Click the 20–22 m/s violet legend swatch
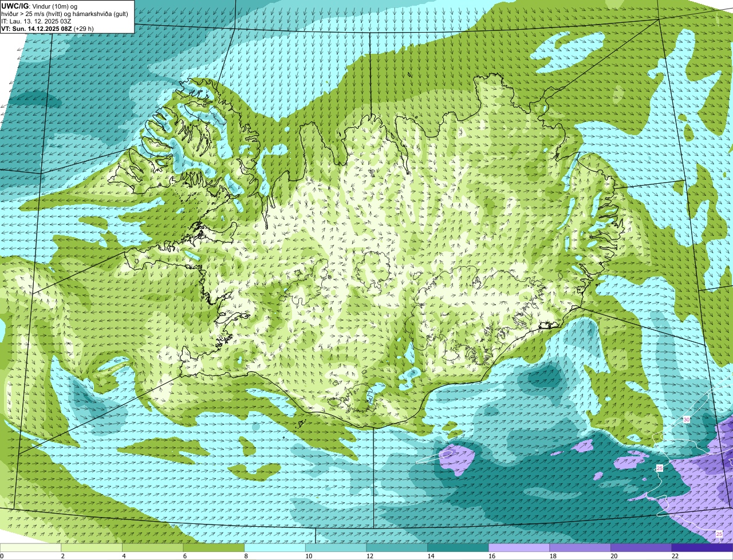 (x=641, y=547)
